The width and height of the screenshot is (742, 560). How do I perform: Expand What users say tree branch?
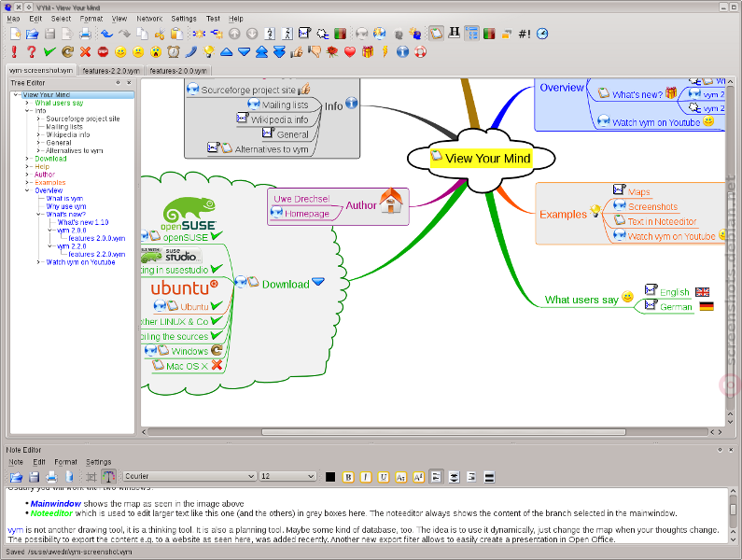(x=27, y=103)
